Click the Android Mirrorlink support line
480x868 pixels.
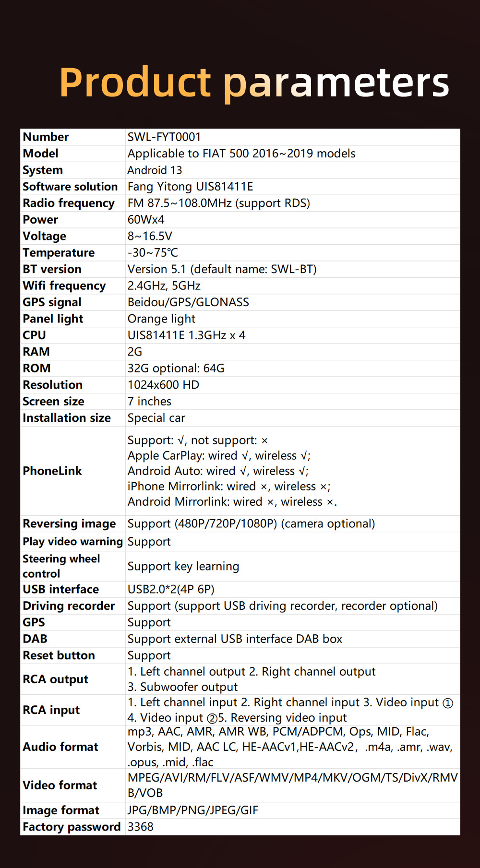click(x=232, y=502)
